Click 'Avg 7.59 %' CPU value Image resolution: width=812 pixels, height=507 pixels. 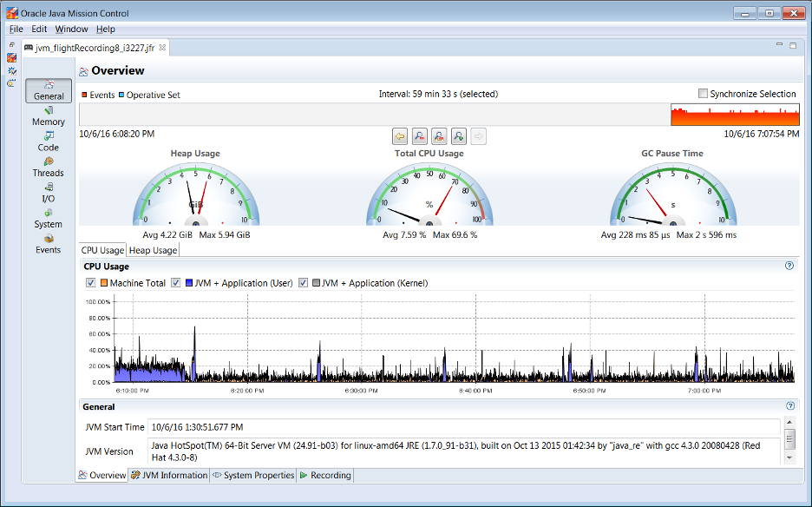(x=404, y=235)
